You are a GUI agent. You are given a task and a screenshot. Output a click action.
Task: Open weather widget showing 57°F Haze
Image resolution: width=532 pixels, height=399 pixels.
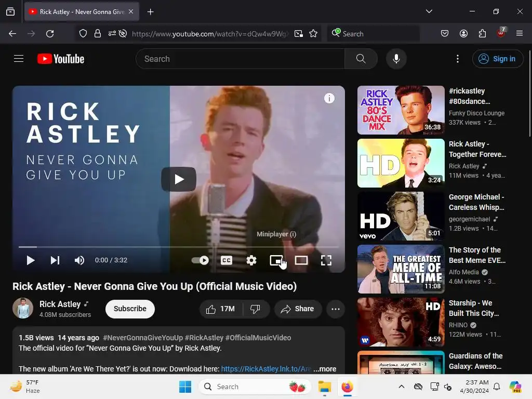tap(24, 387)
